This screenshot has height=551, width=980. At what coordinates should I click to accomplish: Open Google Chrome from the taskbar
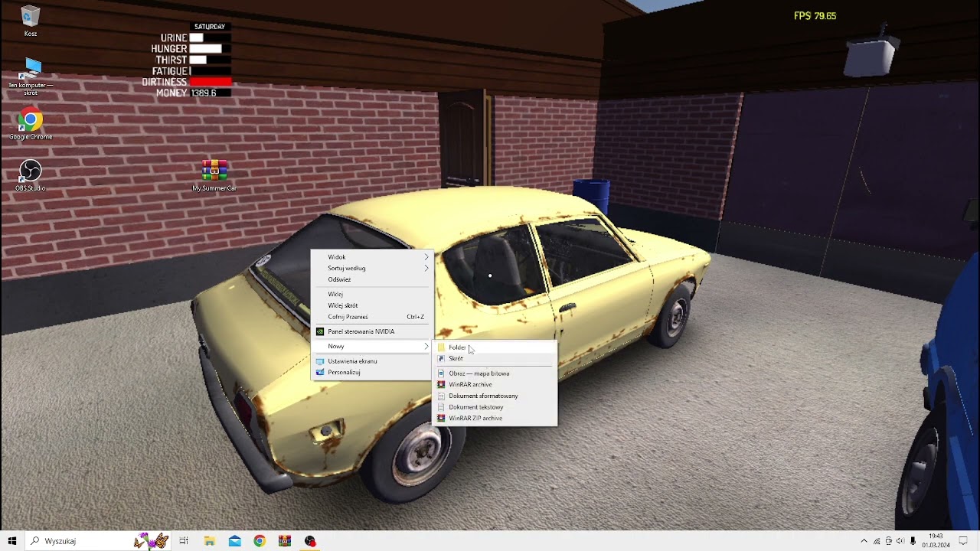tap(260, 541)
